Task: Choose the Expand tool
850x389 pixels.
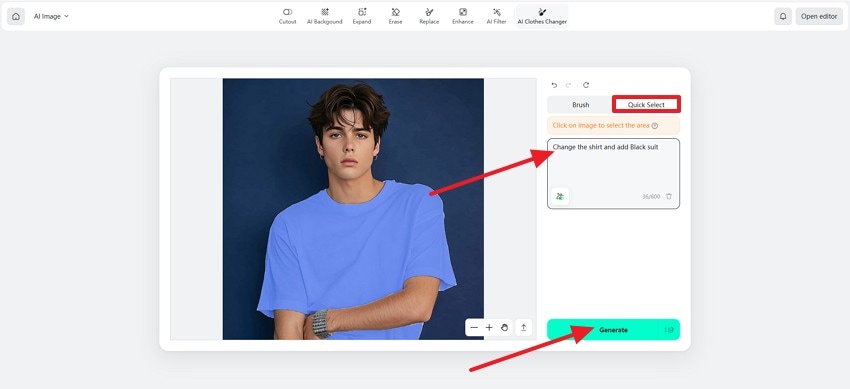Action: [362, 16]
